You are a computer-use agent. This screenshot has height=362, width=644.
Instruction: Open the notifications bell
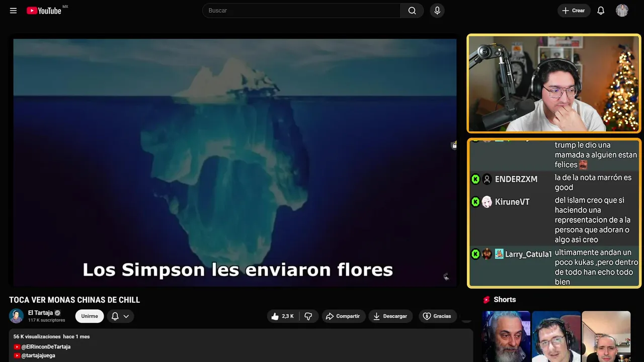point(601,11)
